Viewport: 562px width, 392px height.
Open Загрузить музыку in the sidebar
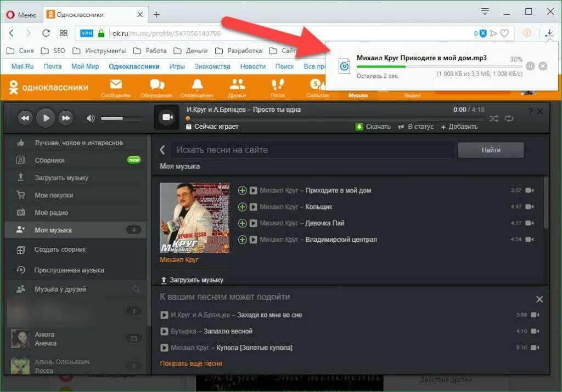tap(76, 178)
